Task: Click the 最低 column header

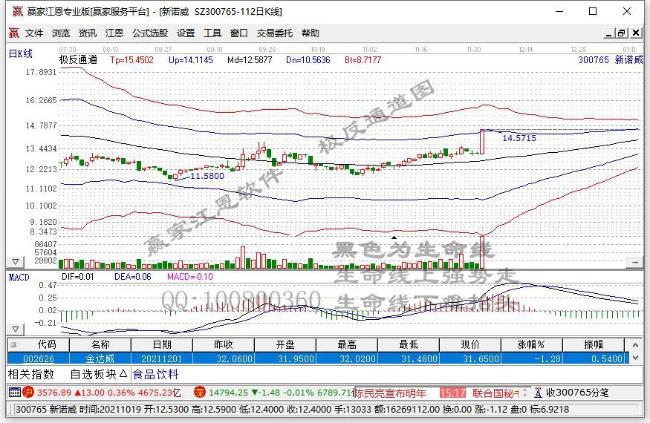Action: click(408, 345)
